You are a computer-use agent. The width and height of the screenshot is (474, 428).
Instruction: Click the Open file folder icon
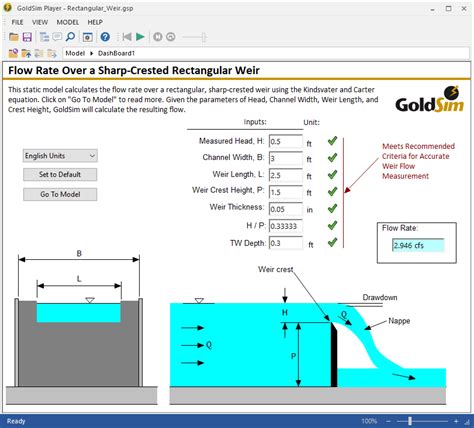pyautogui.click(x=14, y=37)
